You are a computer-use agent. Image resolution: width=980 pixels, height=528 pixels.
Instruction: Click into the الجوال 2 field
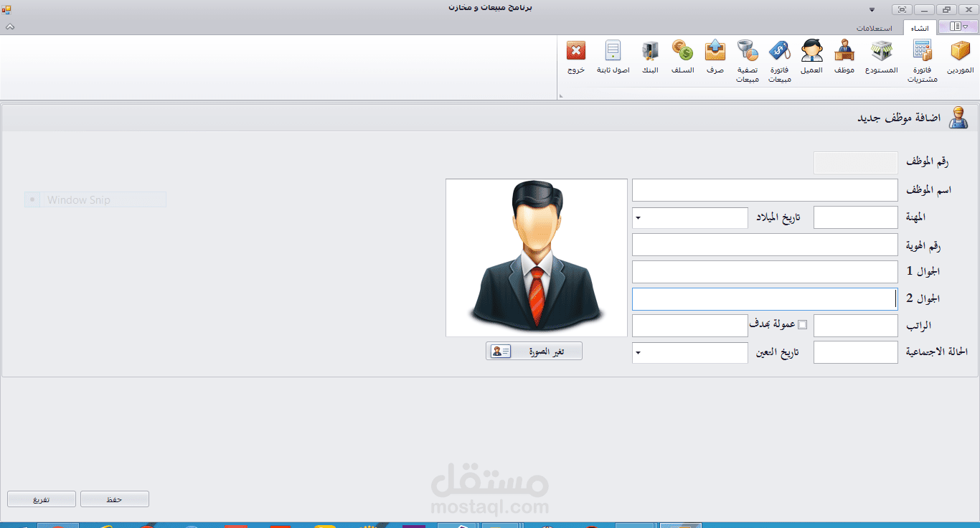click(765, 298)
